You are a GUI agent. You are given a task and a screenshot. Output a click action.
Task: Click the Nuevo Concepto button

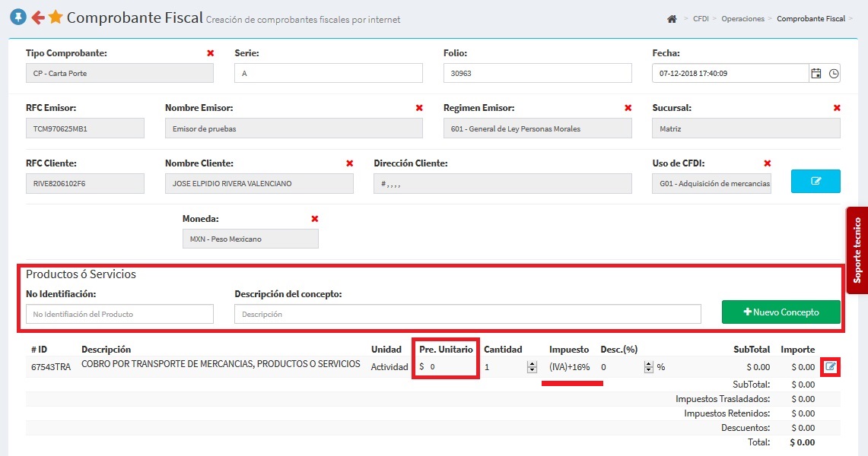click(x=781, y=312)
